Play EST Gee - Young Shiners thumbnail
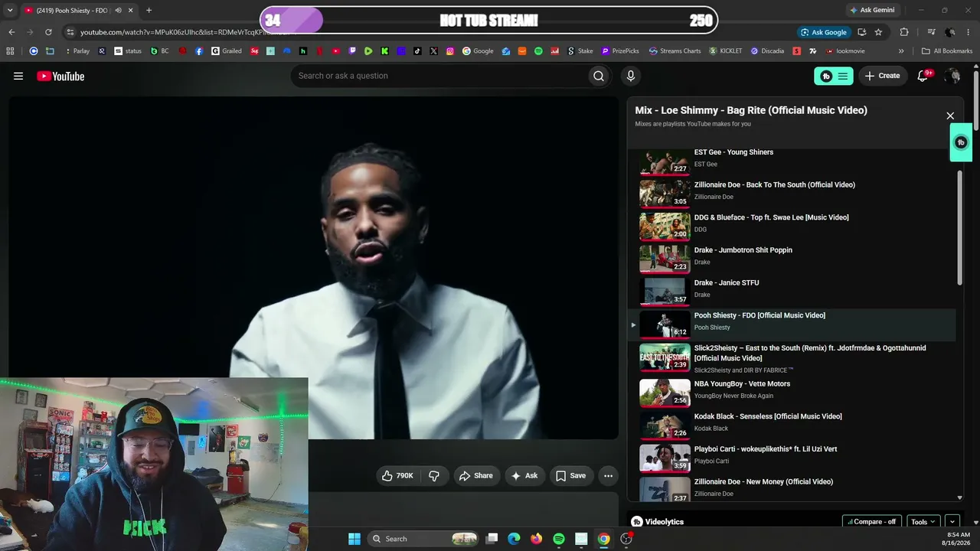Screen dimensions: 980x551 pos(665,161)
